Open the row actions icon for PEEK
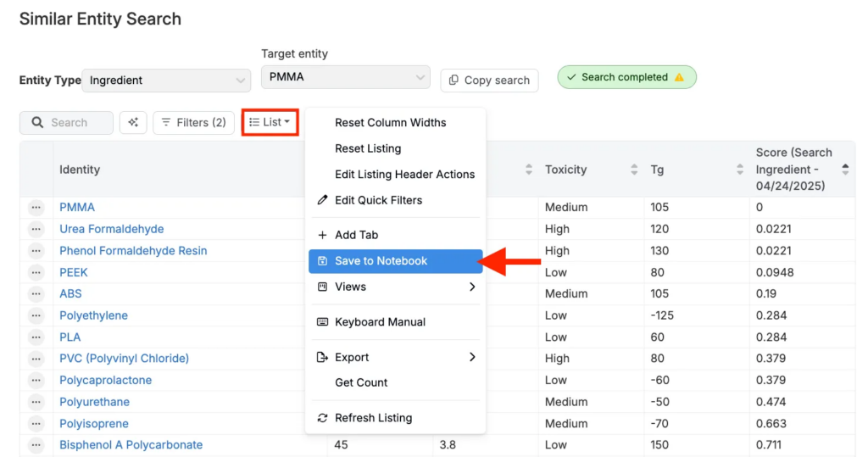 (36, 272)
